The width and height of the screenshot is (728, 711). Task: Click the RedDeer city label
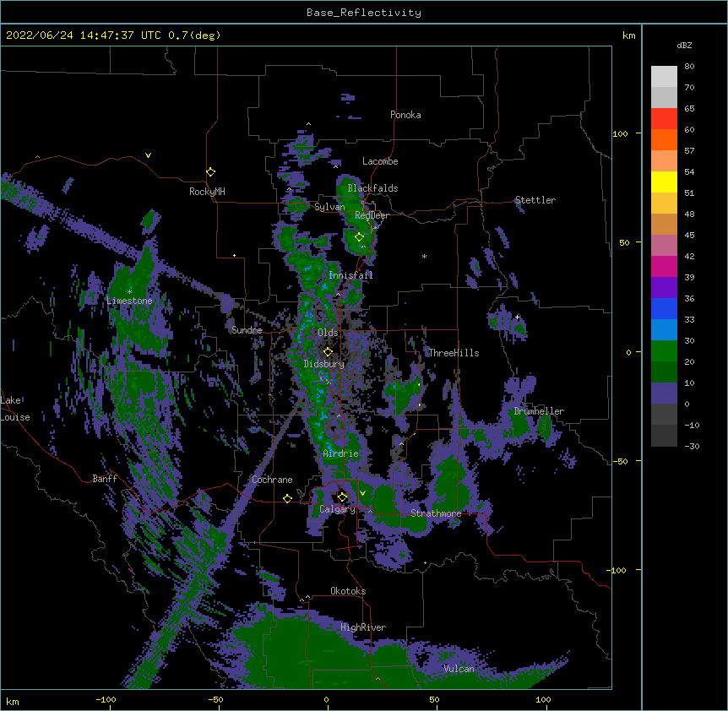coord(372,215)
